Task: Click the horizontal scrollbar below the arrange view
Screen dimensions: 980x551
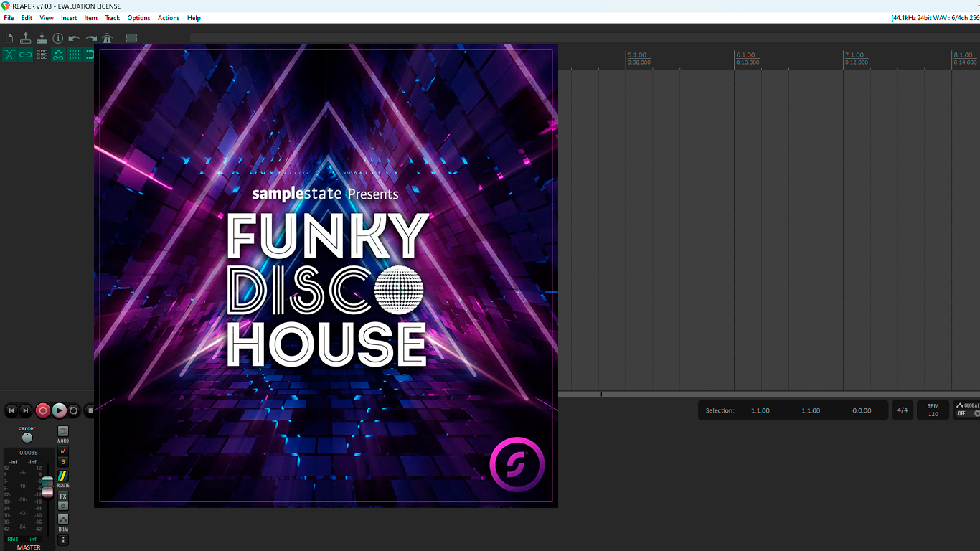Action: (x=769, y=395)
